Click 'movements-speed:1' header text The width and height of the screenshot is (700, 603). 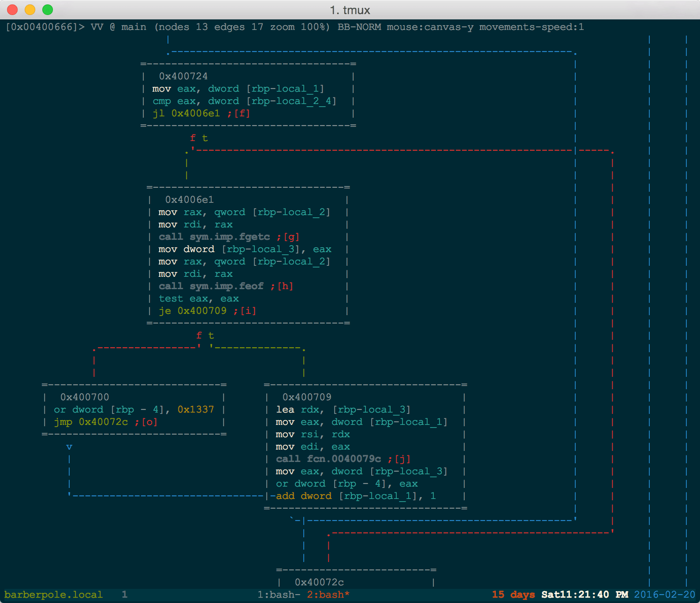[x=532, y=27]
